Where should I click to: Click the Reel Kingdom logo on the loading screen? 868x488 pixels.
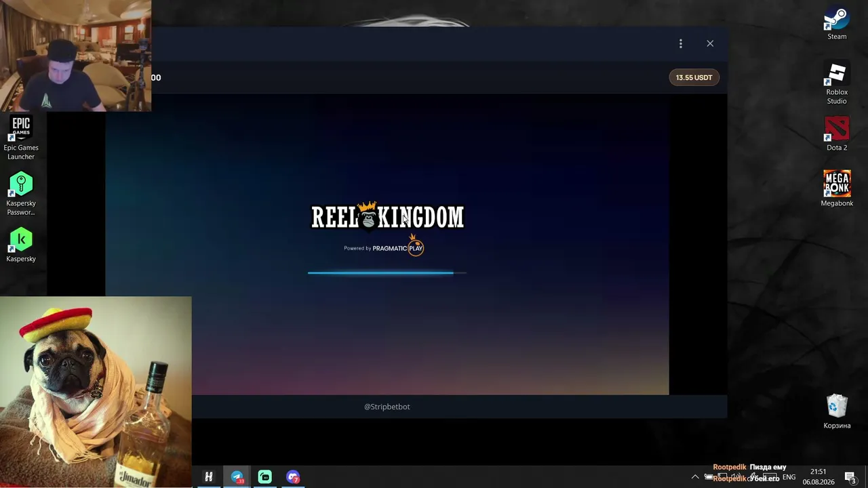(x=387, y=216)
